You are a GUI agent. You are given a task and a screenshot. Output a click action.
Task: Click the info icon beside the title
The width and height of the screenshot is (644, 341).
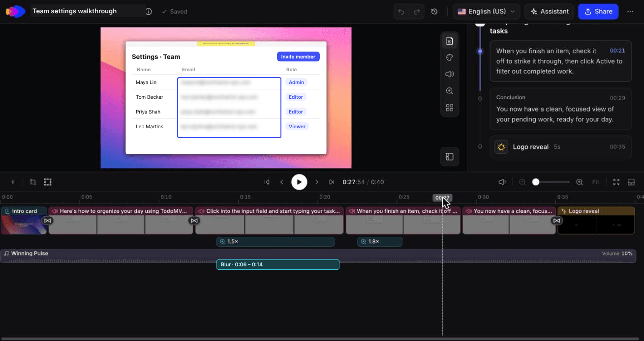[149, 11]
